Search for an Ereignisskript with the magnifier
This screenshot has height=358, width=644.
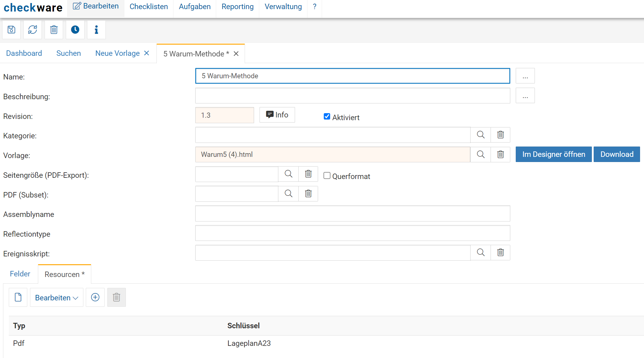(481, 252)
